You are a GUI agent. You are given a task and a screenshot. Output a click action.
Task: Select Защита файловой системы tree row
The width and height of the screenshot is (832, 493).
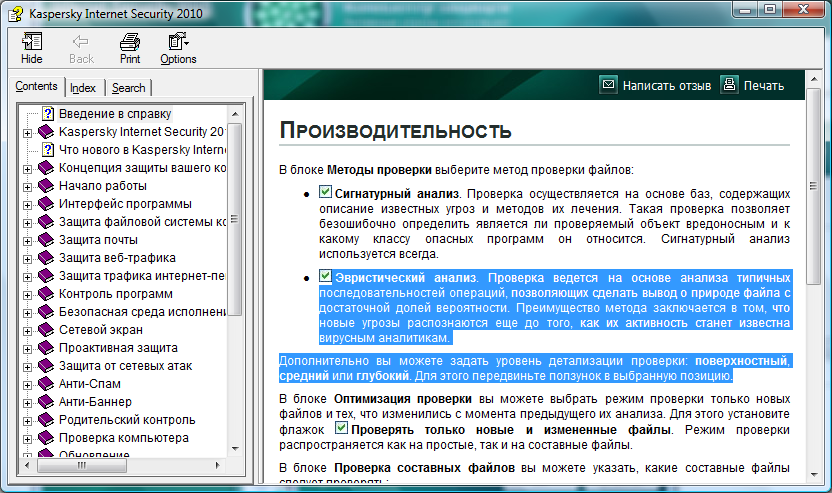pos(142,222)
